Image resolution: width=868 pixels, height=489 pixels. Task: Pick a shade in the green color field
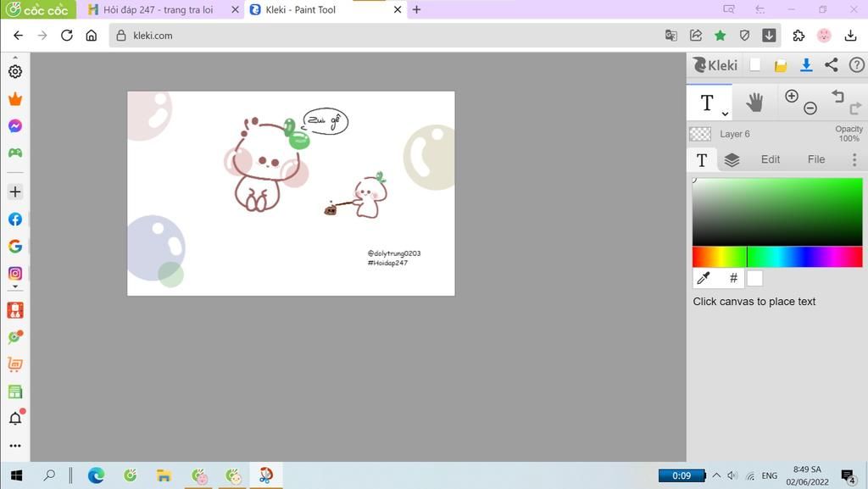777,212
